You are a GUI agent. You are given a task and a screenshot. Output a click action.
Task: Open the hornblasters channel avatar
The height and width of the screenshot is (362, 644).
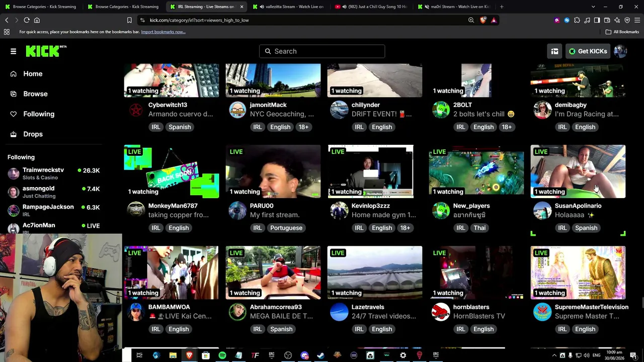pyautogui.click(x=441, y=312)
